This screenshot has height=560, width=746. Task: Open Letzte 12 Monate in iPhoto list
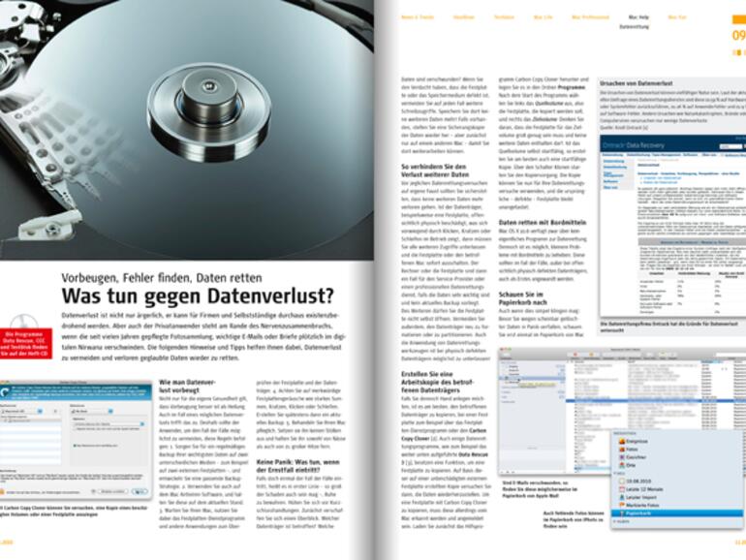640,489
